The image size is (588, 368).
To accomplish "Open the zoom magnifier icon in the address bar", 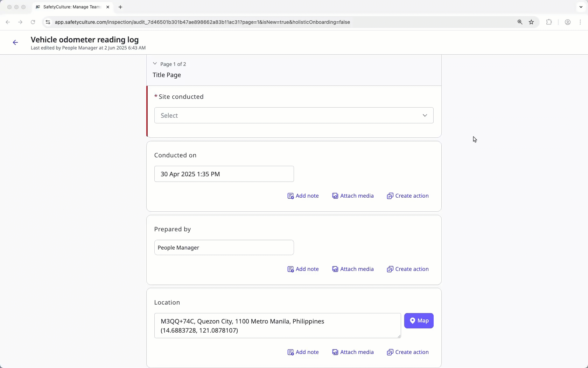I will 520,22.
